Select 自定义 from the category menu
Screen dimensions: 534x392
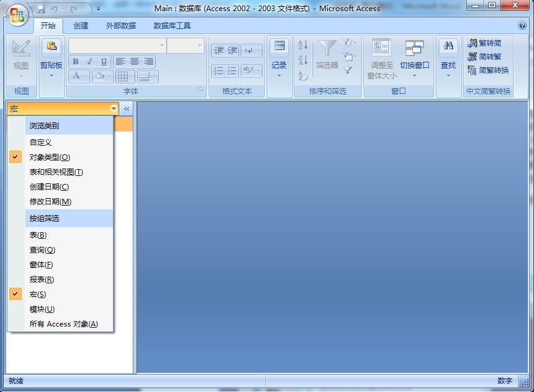60,143
